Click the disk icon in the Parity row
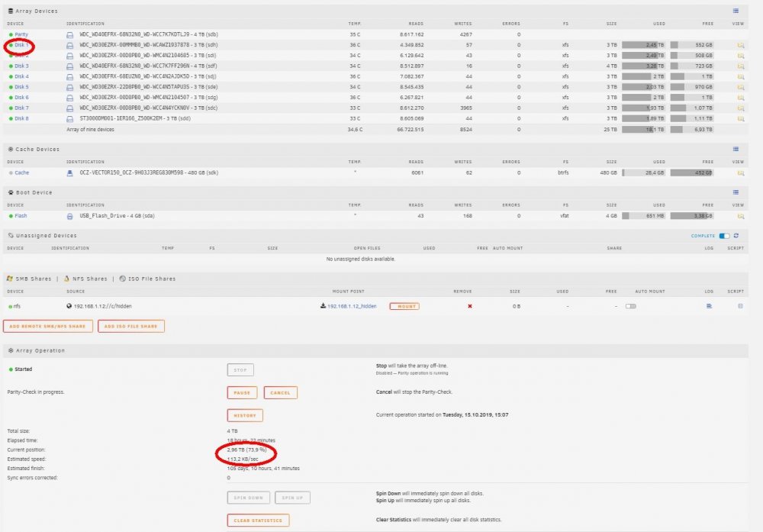Image resolution: width=763 pixels, height=532 pixels. 69,35
